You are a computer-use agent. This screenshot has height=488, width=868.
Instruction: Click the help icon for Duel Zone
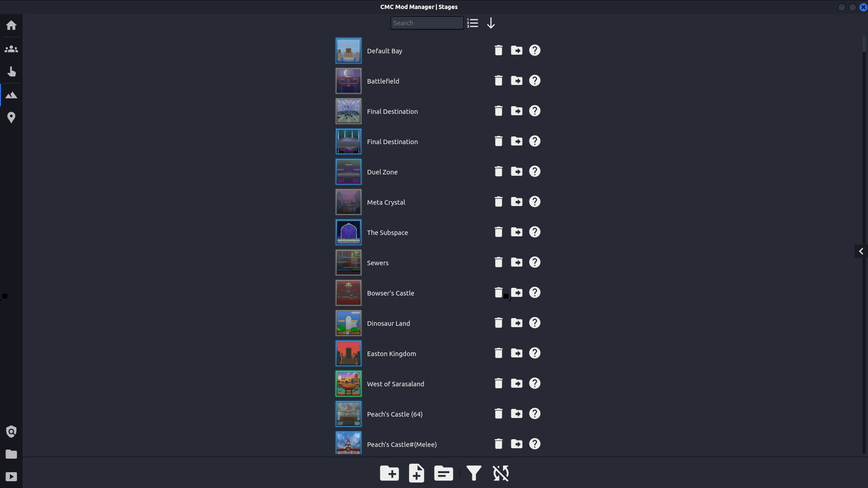coord(534,171)
